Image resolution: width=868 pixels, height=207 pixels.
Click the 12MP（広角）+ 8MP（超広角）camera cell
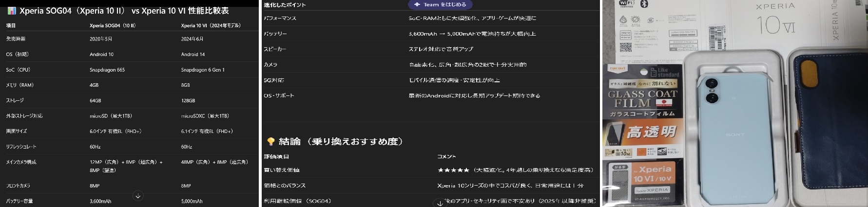point(126,166)
